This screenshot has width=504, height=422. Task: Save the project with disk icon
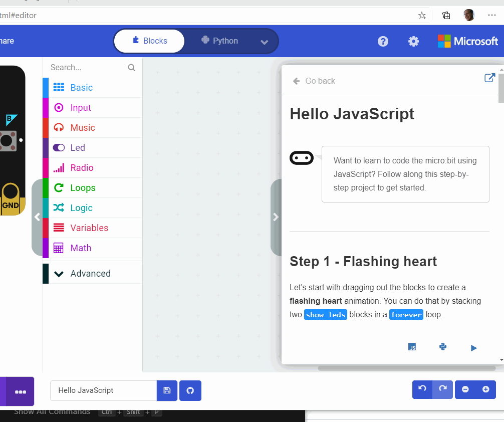pyautogui.click(x=167, y=390)
